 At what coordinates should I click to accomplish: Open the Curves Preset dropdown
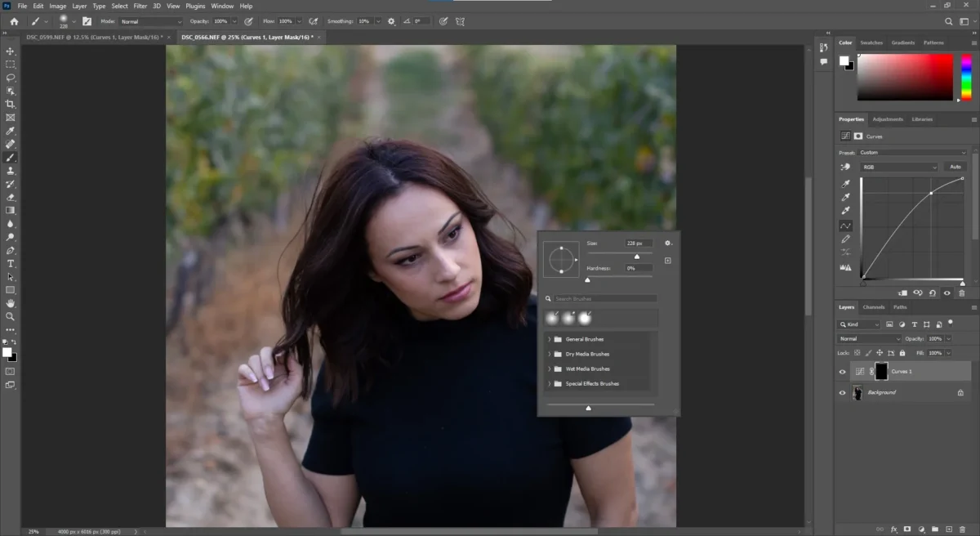click(912, 152)
